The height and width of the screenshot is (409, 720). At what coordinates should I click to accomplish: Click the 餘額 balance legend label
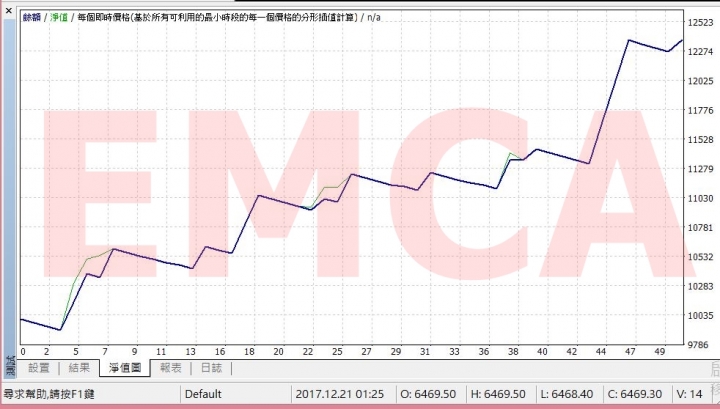32,17
